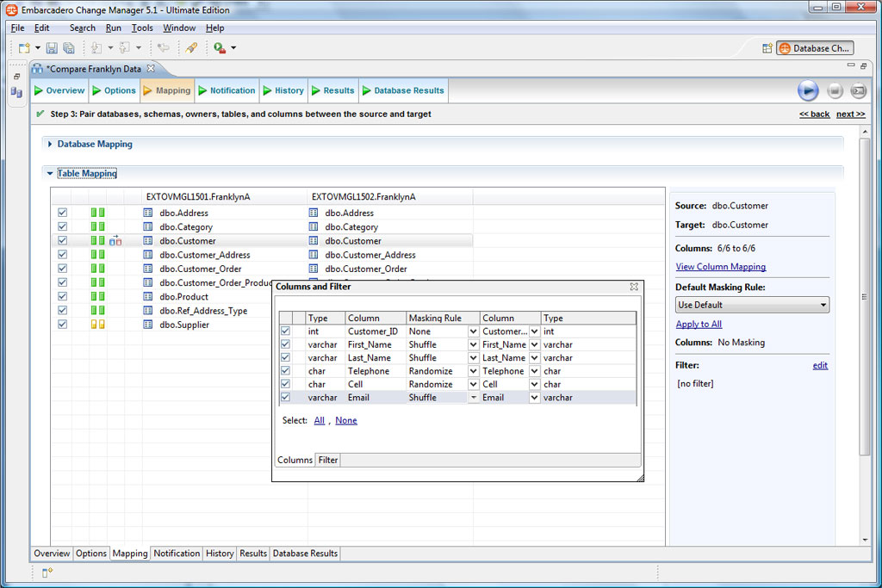Uncheck the Telephone column checkbox
The width and height of the screenshot is (882, 588).
pyautogui.click(x=286, y=370)
